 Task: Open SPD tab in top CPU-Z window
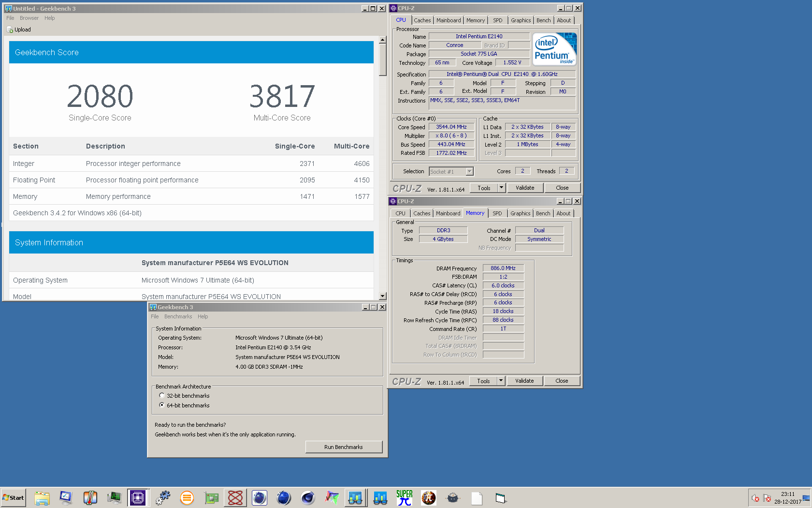coord(498,20)
